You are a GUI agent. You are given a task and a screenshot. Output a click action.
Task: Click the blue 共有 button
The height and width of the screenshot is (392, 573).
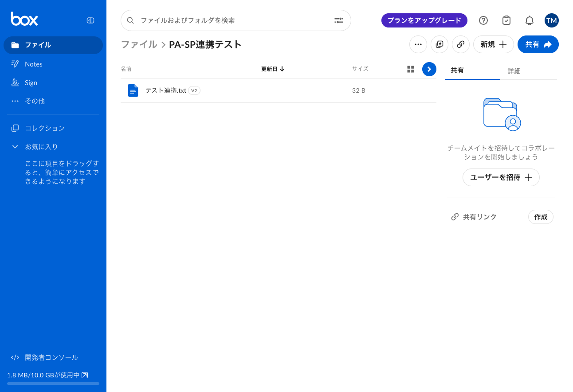[538, 44]
